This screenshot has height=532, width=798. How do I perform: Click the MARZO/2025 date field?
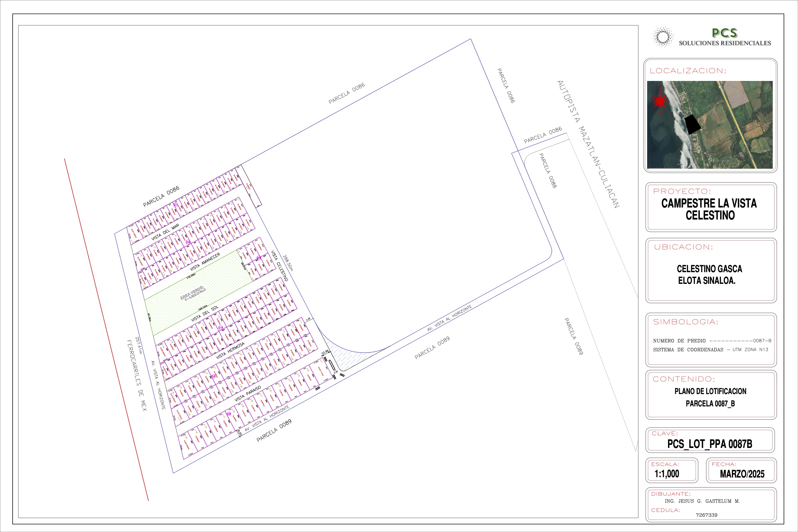[x=742, y=474]
